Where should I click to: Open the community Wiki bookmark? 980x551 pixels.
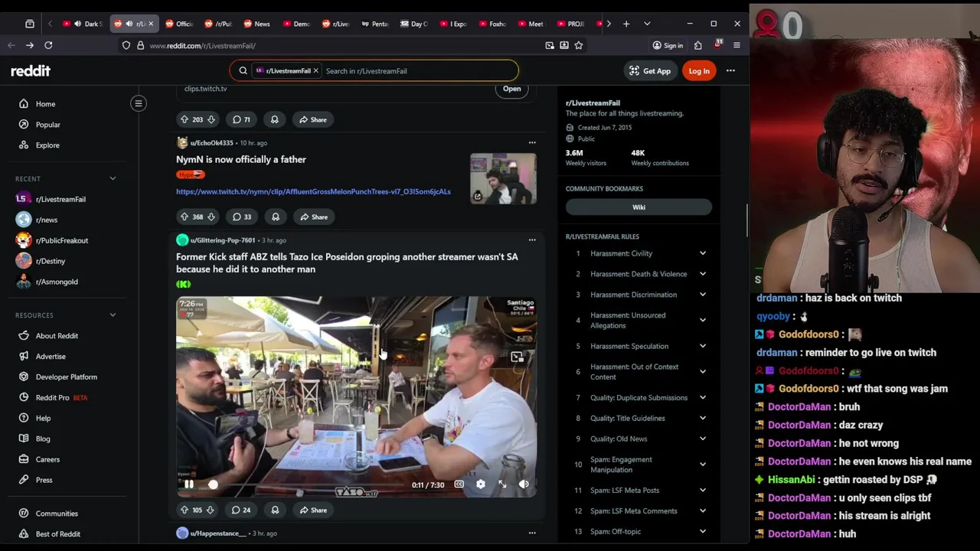point(639,207)
